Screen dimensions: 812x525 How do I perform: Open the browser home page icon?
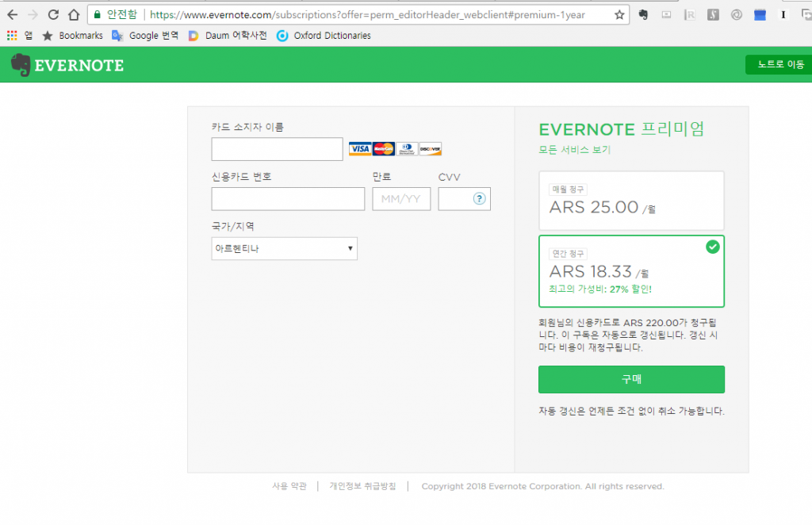pyautogui.click(x=74, y=14)
